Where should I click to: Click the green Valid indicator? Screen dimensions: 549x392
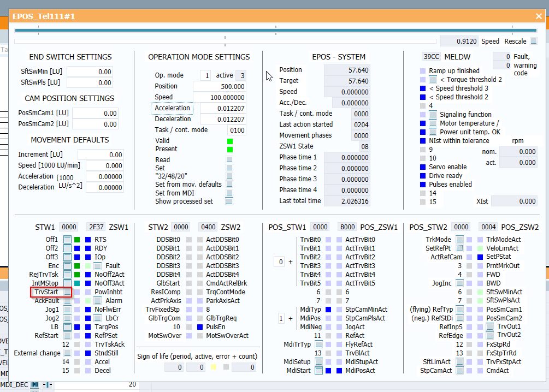pyautogui.click(x=230, y=141)
